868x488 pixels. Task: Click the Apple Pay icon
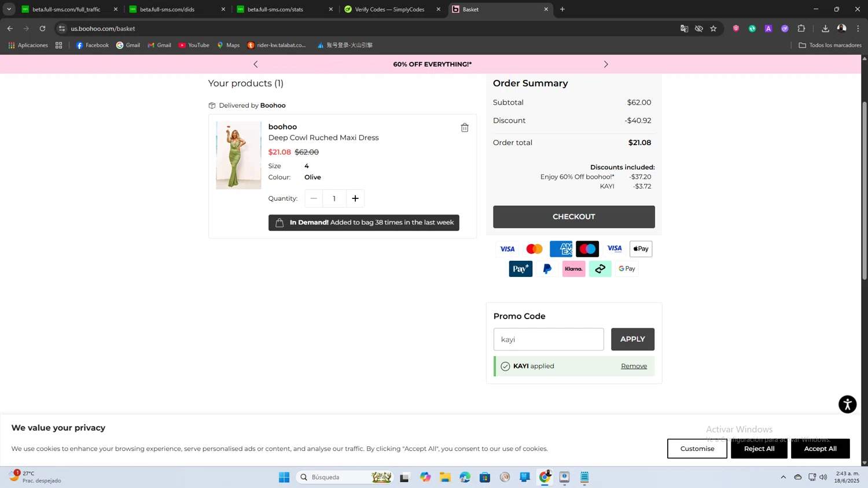641,249
